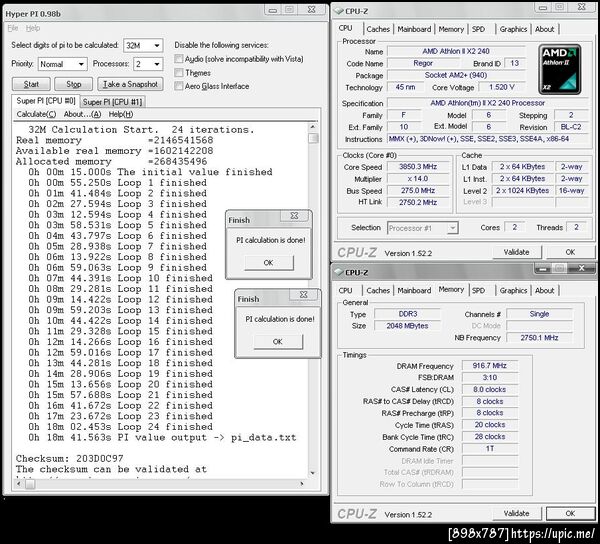Viewport: 600px width, 544px height.
Task: Select Caches tab in top CPU-Z
Action: pos(378,29)
